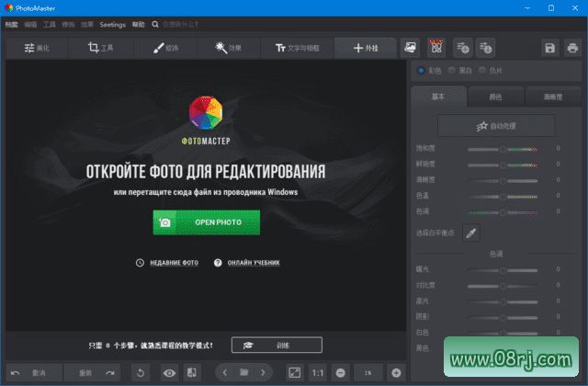The image size is (588, 386).
Task: Open the Tools tab with crop icon
Action: [100, 48]
